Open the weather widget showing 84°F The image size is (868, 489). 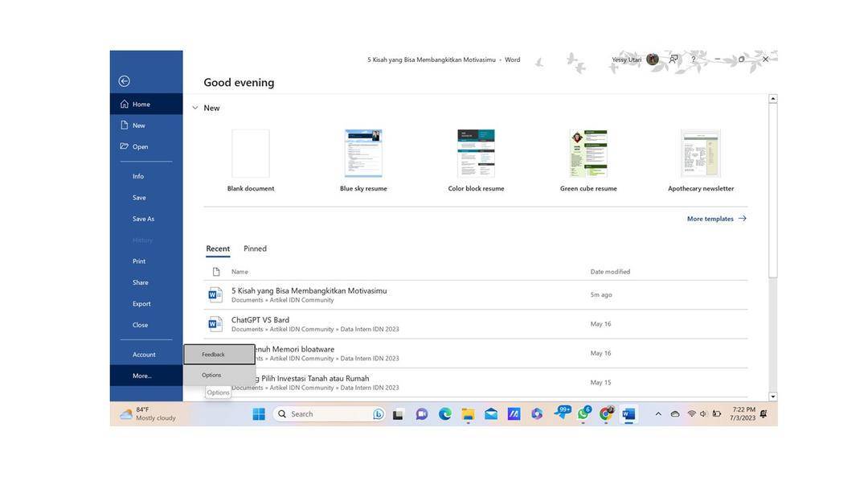click(149, 414)
